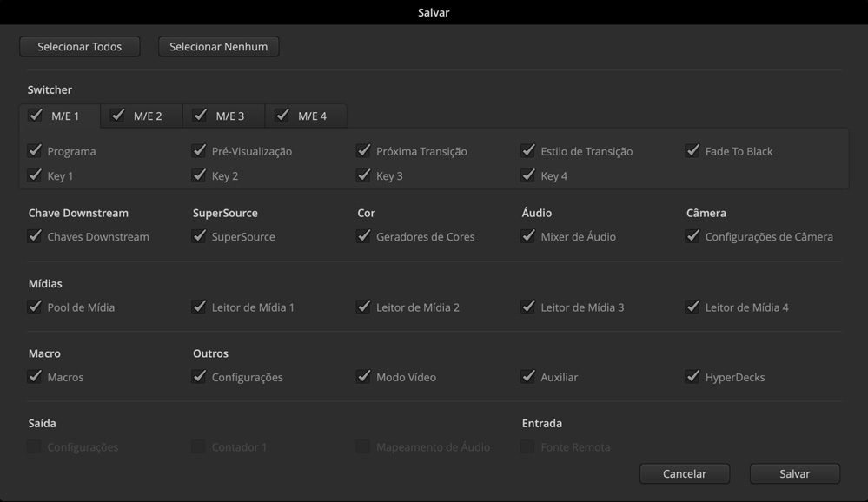Uncheck the Key 3 checkbox
Viewport: 868px width, 502px height.
(x=363, y=175)
